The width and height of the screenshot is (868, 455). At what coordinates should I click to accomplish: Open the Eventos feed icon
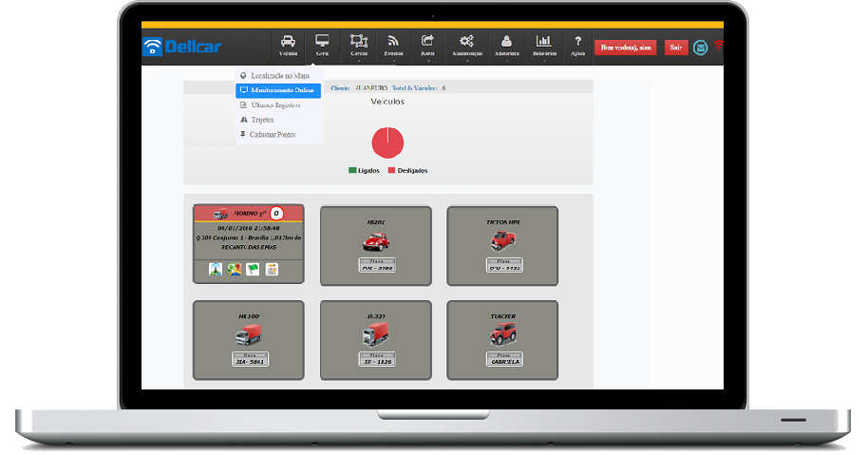(392, 45)
